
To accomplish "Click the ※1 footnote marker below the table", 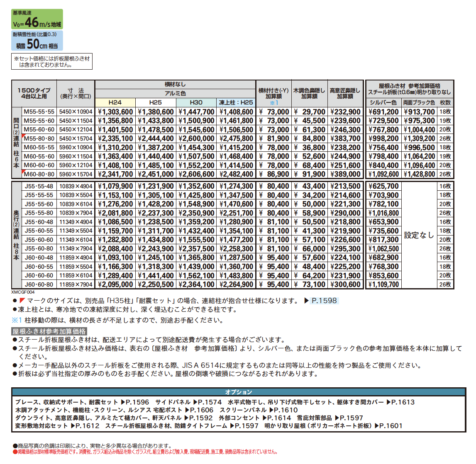I will pos(17,320).
